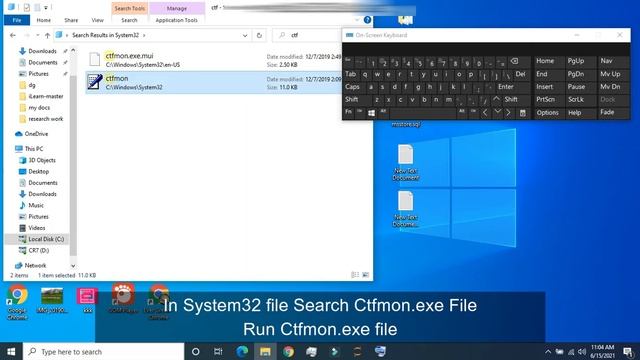Viewport: 640px width, 360px height.
Task: Switch to large icons view layout
Action: pyautogui.click(x=366, y=275)
